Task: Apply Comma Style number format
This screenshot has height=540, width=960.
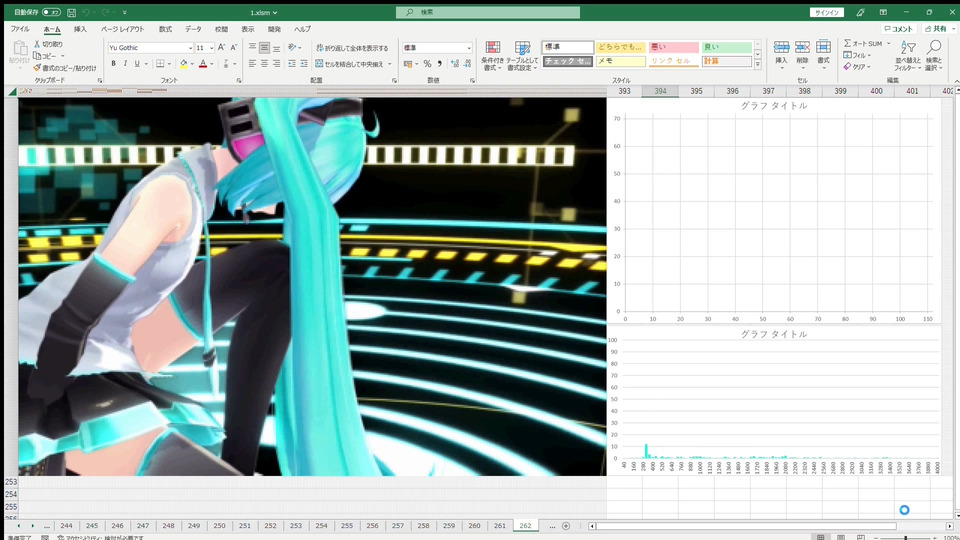Action: point(440,64)
